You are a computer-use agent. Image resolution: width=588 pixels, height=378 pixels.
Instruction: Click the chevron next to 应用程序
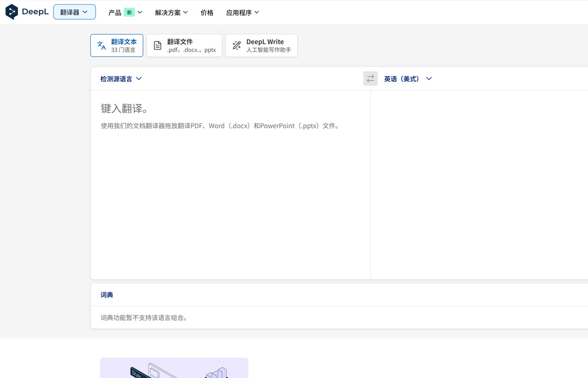(257, 13)
